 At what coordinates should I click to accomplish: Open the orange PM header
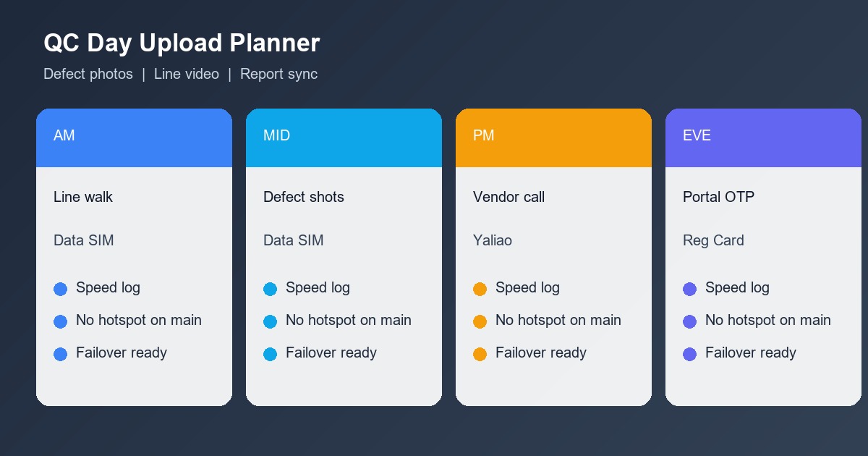point(553,138)
